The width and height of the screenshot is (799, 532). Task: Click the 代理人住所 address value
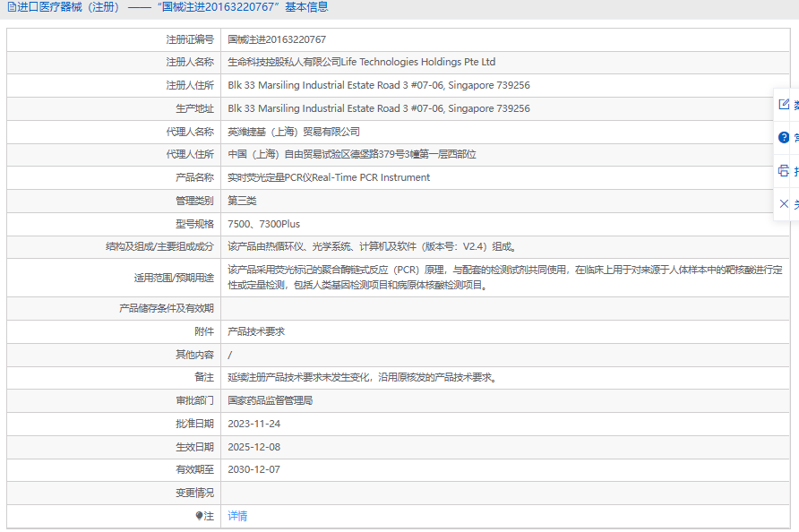pos(352,154)
